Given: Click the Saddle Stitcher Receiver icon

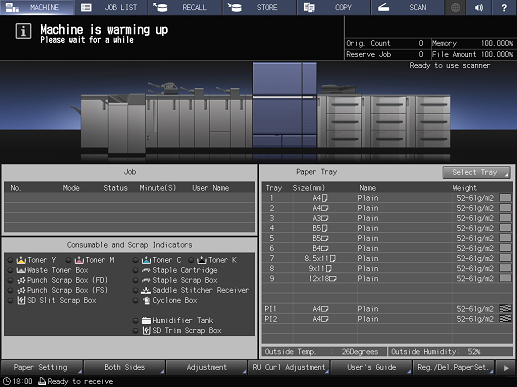Looking at the screenshot, I should click(146, 290).
